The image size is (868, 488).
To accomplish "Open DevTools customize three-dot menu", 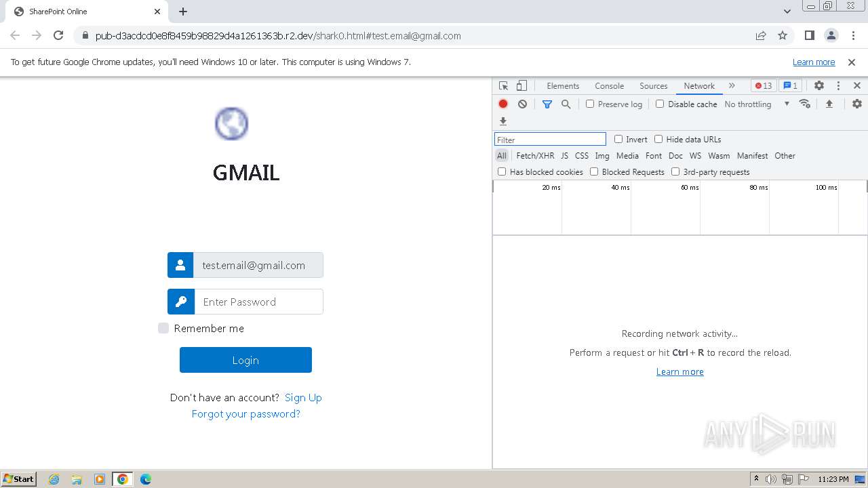I will (x=838, y=86).
